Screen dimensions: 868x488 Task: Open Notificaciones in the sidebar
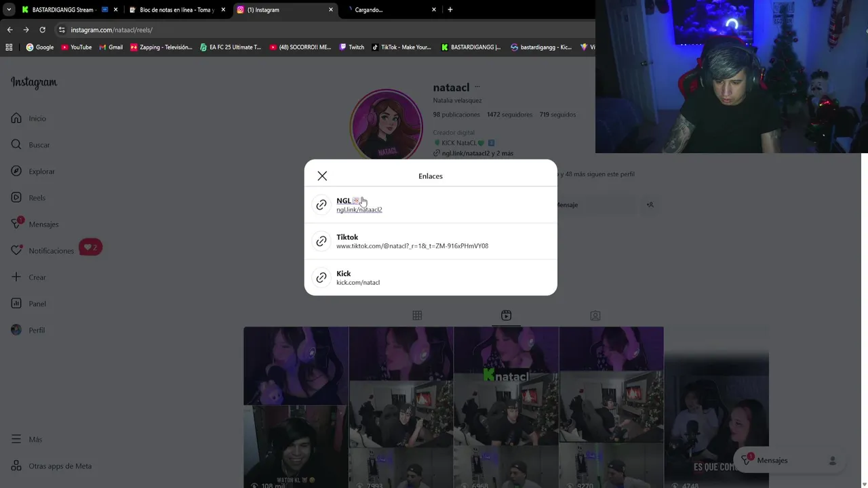[42, 251]
